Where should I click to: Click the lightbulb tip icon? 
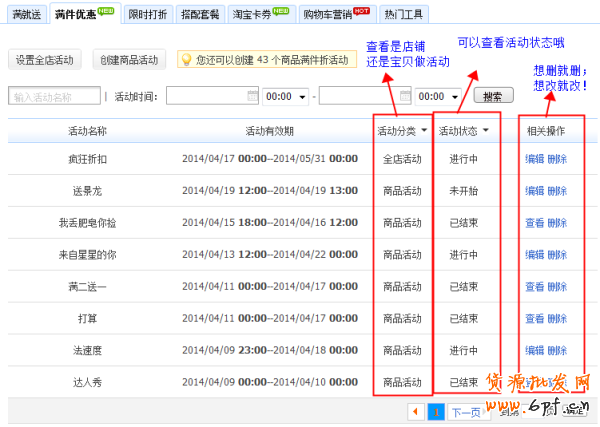(x=185, y=61)
